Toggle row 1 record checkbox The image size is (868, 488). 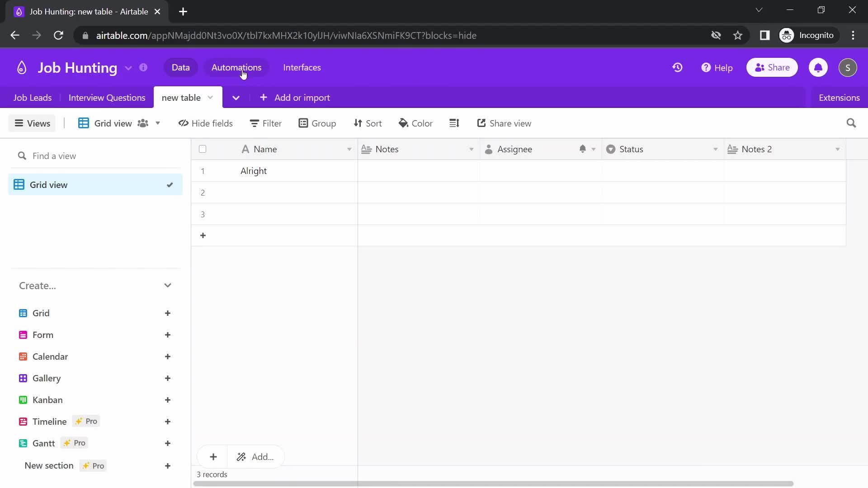(203, 171)
